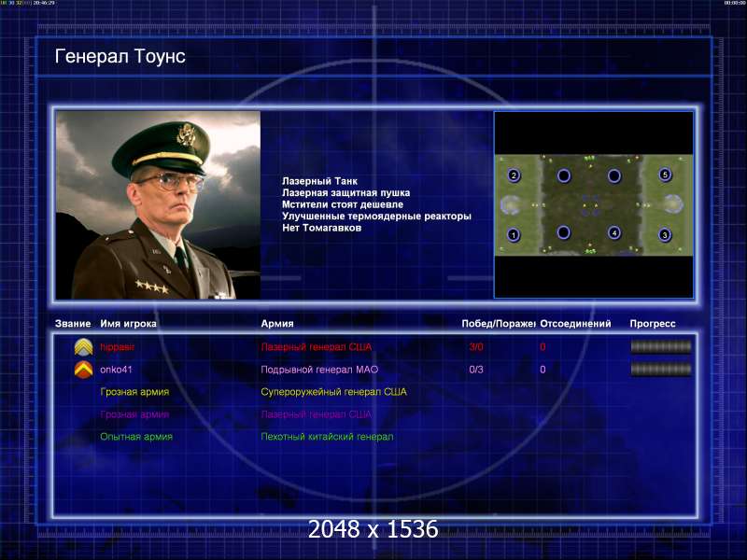The height and width of the screenshot is (560, 747).
Task: Click the 'Армия' column header
Action: coord(277,324)
